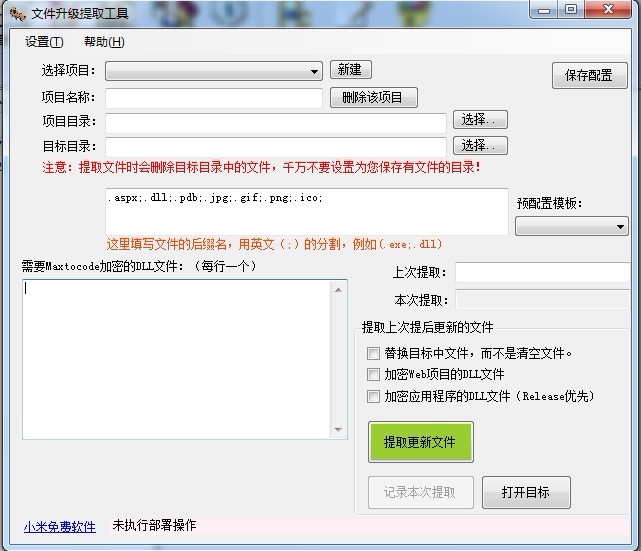The width and height of the screenshot is (641, 551).
Task: Click the 新建 button
Action: pyautogui.click(x=350, y=70)
